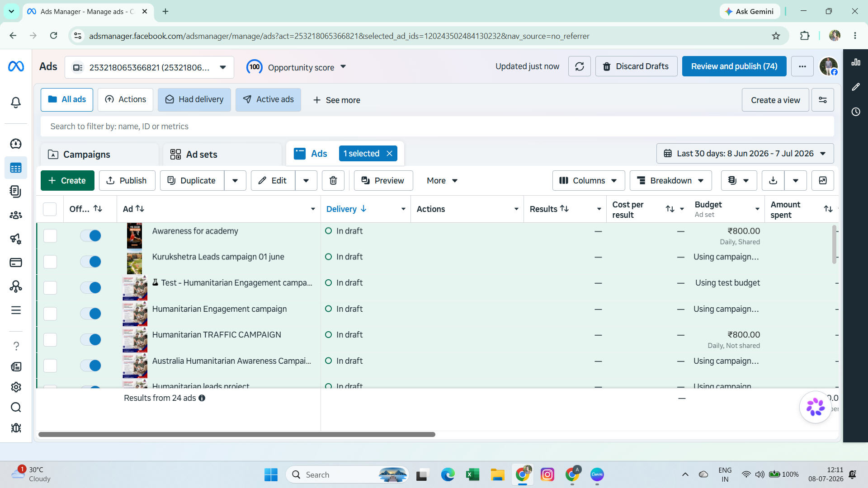868x488 pixels.
Task: Select the Actions view tab
Action: click(125, 99)
